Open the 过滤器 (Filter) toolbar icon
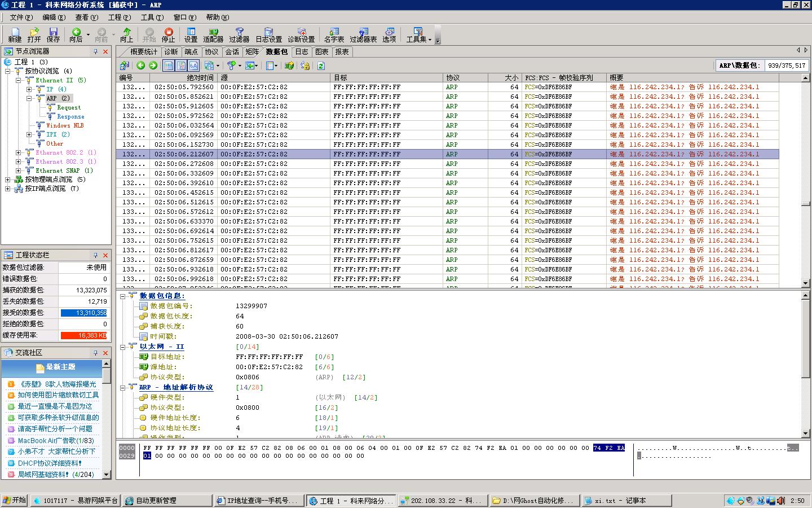Viewport: 812px width, 508px height. pyautogui.click(x=239, y=35)
